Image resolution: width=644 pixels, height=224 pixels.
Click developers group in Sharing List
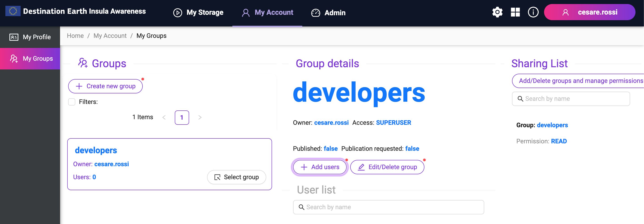(552, 125)
